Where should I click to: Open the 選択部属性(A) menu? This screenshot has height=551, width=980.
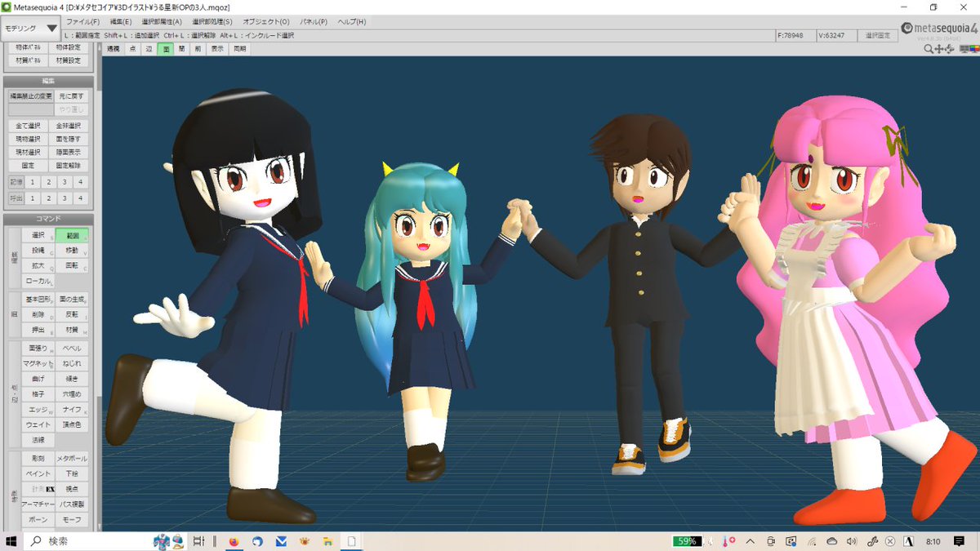coord(162,21)
